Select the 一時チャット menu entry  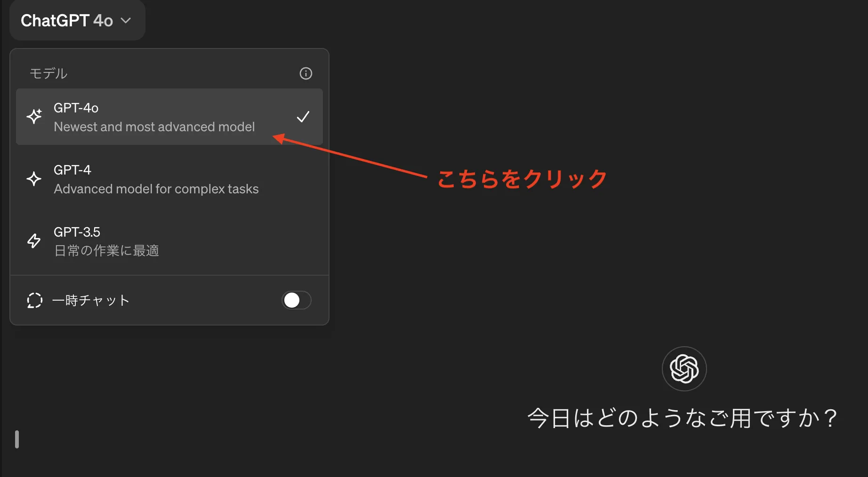tap(91, 300)
